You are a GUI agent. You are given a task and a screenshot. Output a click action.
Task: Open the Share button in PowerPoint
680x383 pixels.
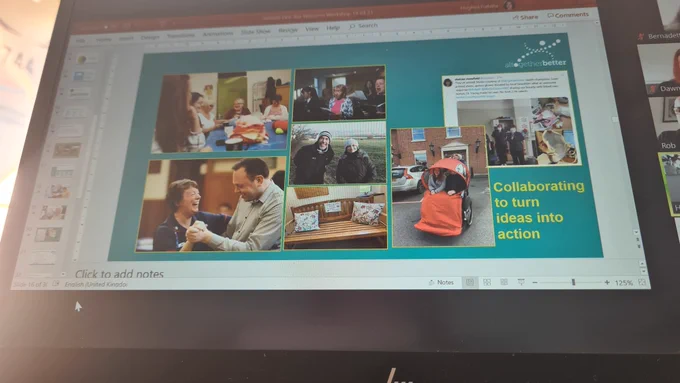click(x=525, y=17)
